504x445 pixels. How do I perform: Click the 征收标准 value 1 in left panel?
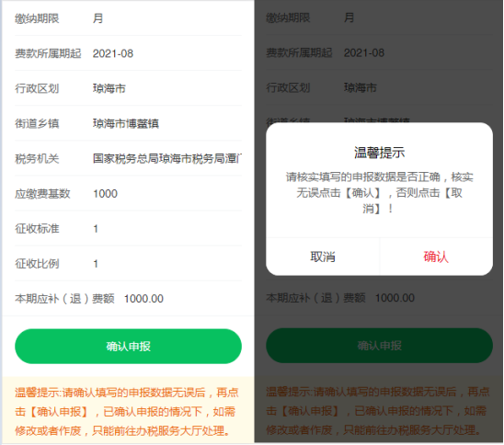click(96, 229)
